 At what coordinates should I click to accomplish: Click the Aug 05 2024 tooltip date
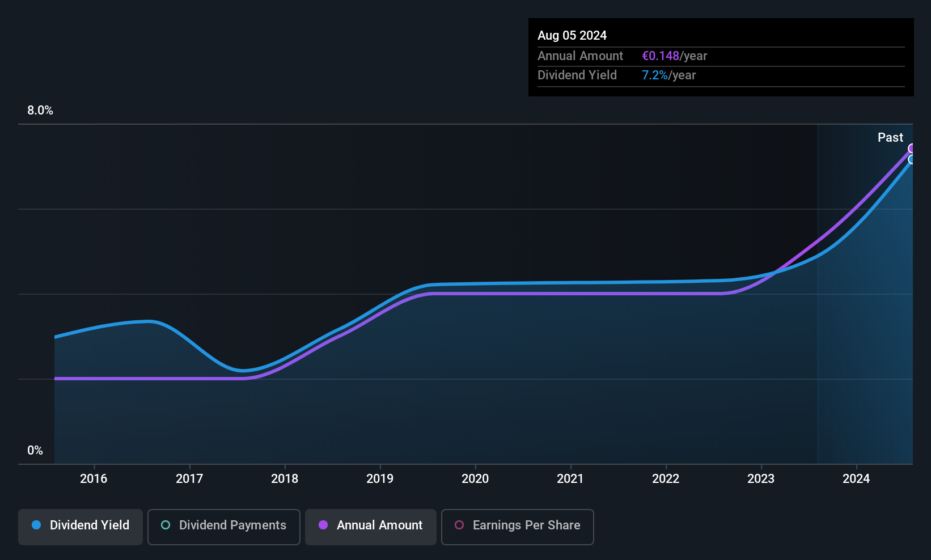pos(572,35)
